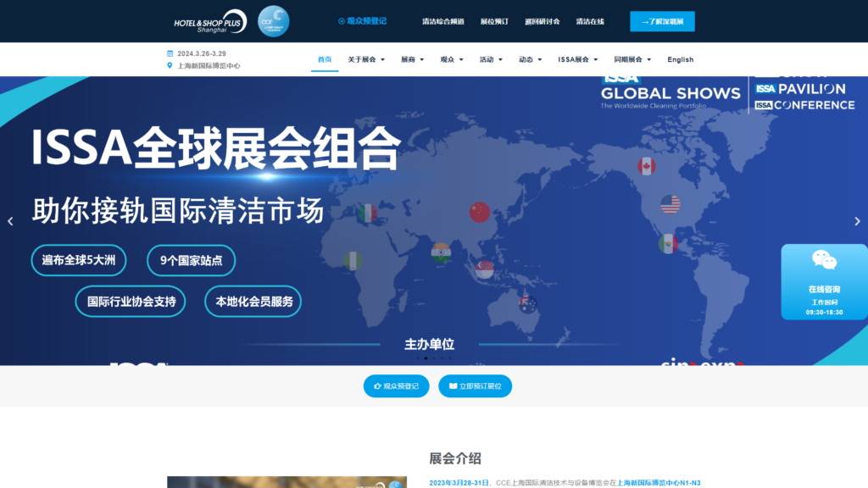868x488 pixels.
Task: Click the ISSA全球展会组合 banner headline
Action: tap(215, 147)
